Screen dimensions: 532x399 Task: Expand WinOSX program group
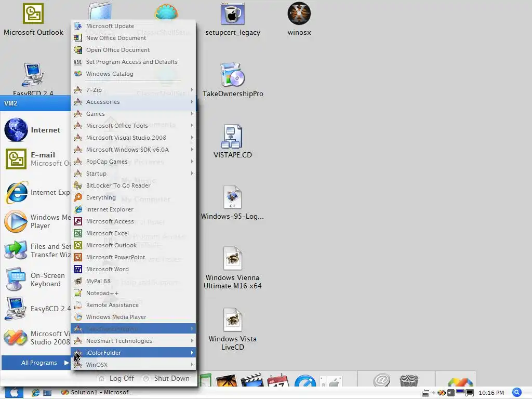(x=134, y=364)
